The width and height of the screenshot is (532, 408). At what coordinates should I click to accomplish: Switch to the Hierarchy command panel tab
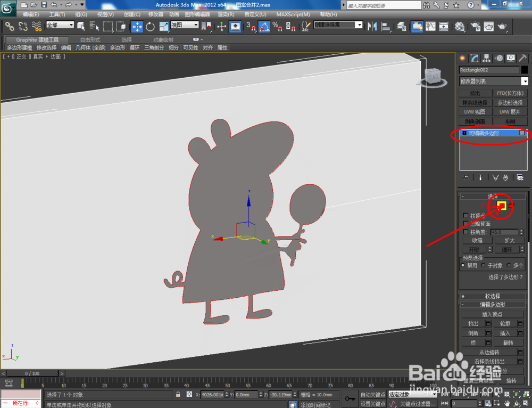point(487,58)
